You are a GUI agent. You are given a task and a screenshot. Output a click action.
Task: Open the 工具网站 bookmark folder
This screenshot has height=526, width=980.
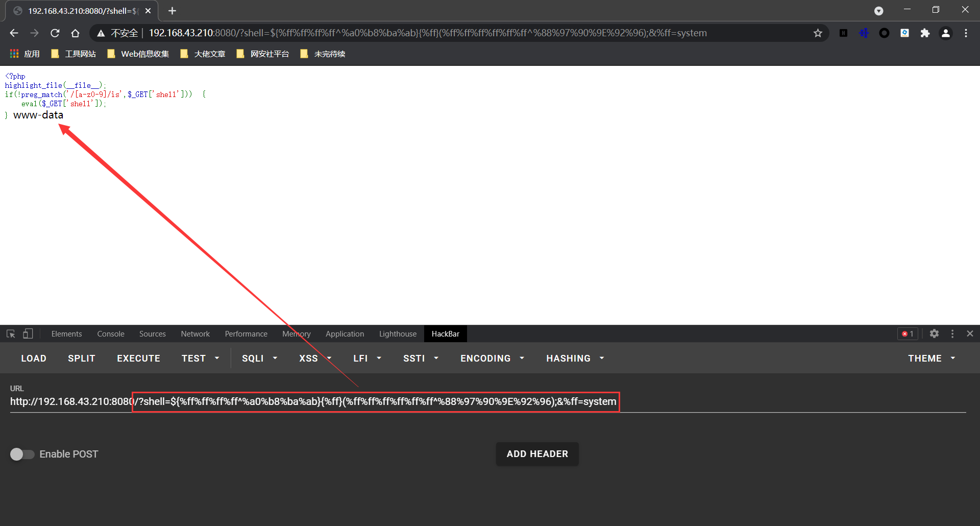pyautogui.click(x=73, y=54)
